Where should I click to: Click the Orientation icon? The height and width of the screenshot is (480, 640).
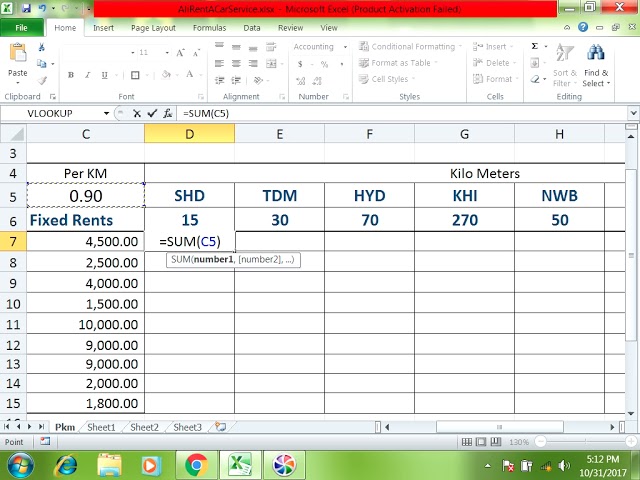[258, 80]
